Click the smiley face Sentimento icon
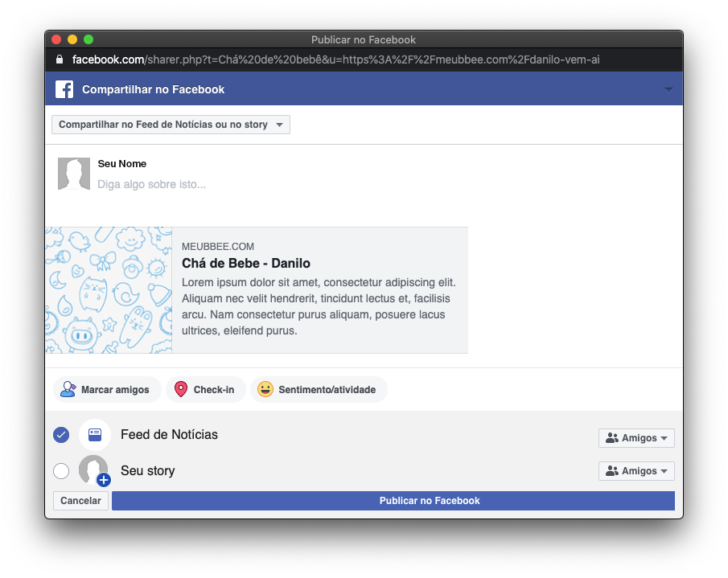This screenshot has height=578, width=728. point(265,389)
